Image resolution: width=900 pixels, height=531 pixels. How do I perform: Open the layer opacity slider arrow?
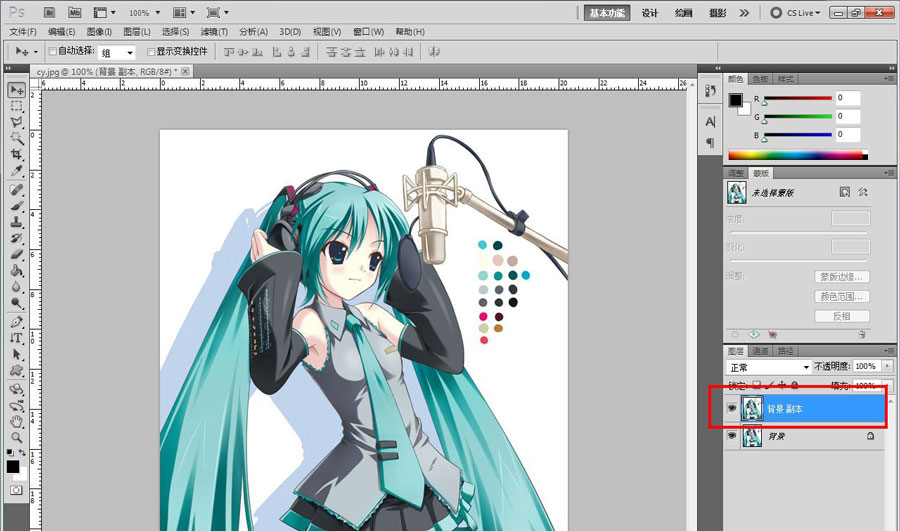coord(888,366)
